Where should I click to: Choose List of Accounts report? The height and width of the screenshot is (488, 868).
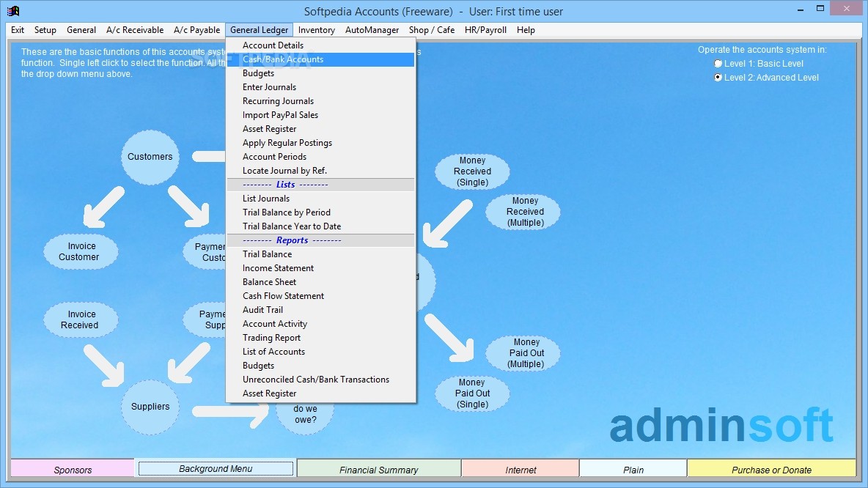click(x=320, y=351)
